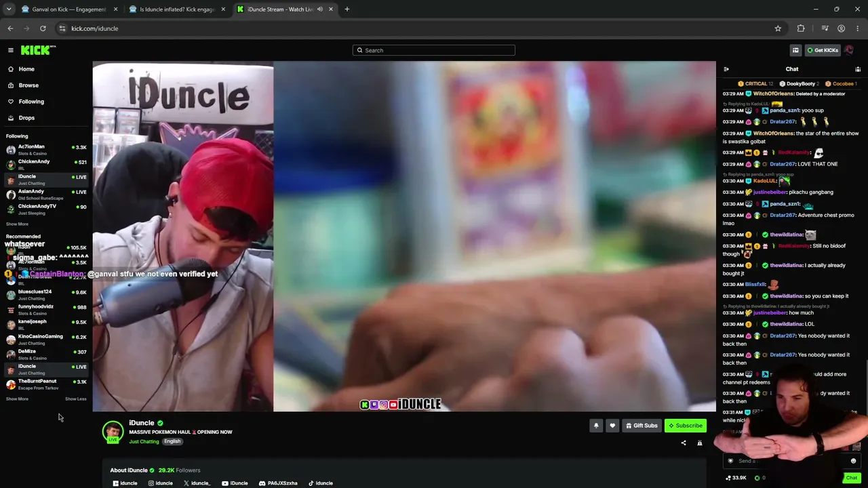Subscribe to iDuncle
Screen dimensions: 868x488
pyautogui.click(x=686, y=426)
